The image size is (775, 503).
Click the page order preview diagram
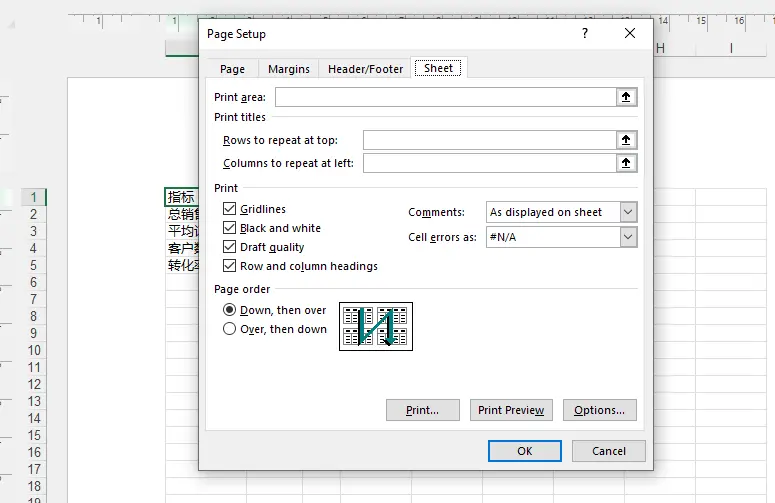(x=376, y=326)
